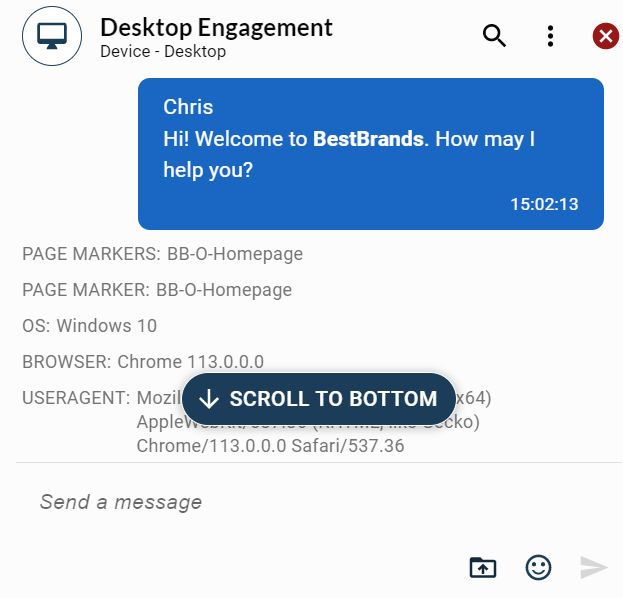
Task: Click the bold BestBrands text
Action: (368, 139)
